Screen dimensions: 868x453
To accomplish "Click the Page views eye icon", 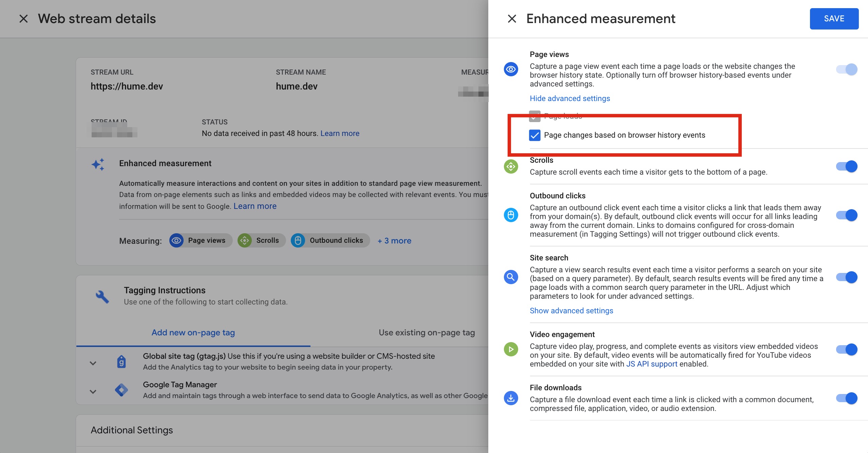I will coord(511,70).
